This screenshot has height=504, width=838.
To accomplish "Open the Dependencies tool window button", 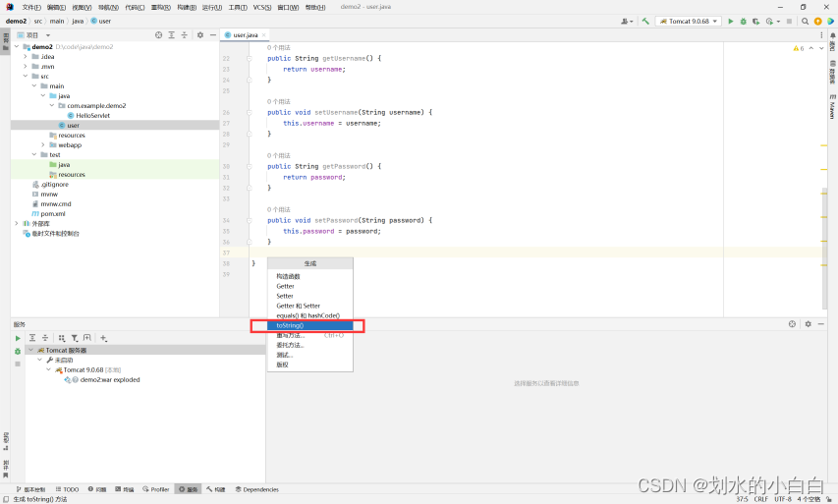I will click(x=257, y=489).
